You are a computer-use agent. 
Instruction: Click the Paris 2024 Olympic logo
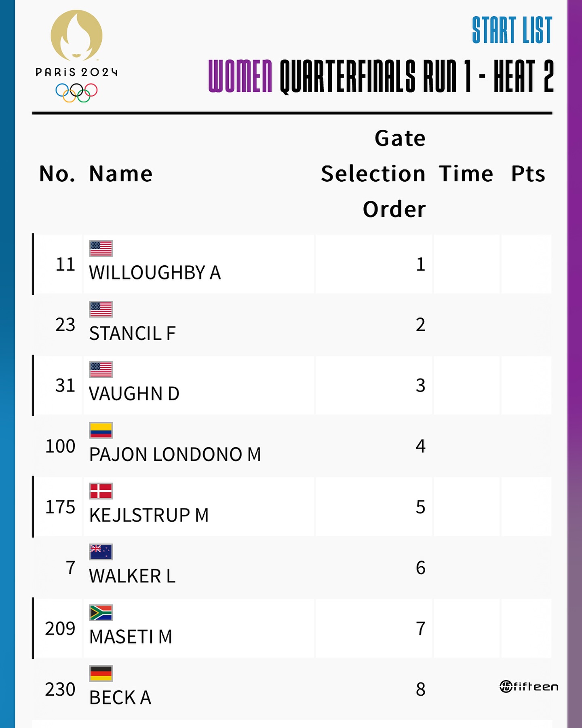tap(76, 56)
